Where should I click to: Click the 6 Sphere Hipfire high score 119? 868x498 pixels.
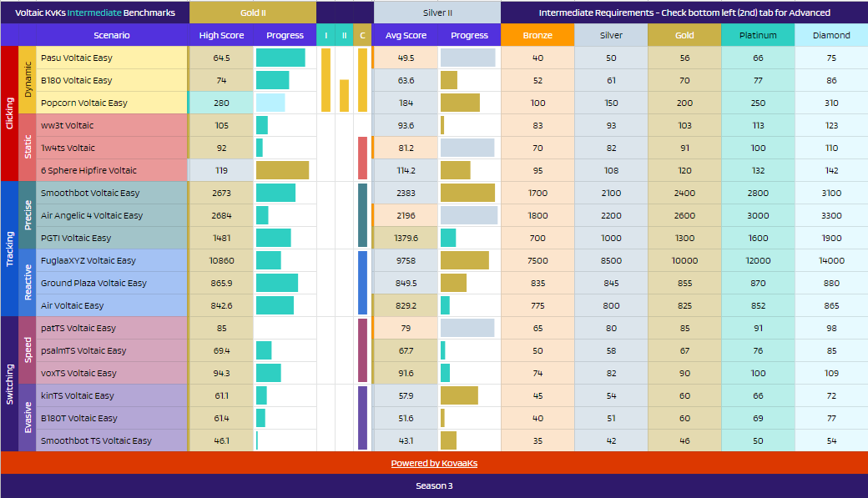coord(221,170)
